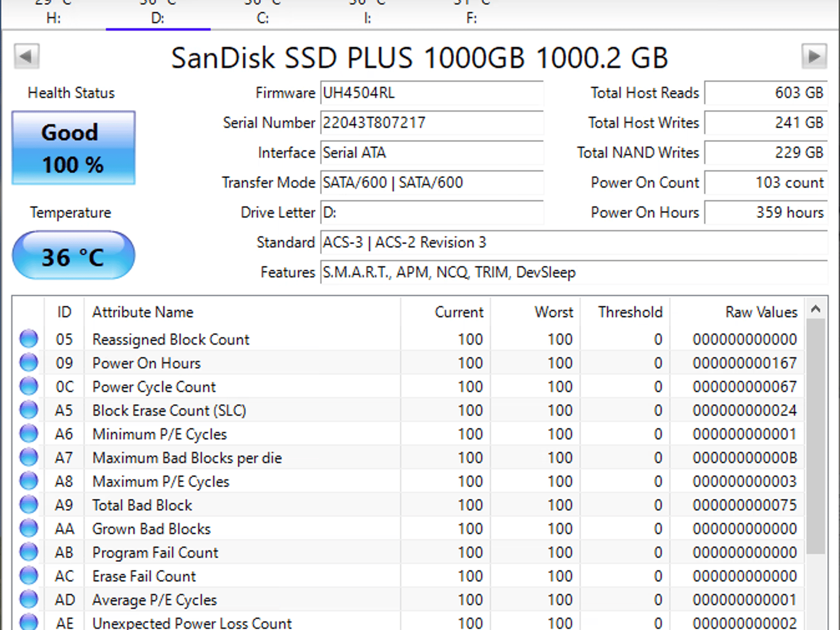Switch to the I: drive tab

[x=367, y=14]
